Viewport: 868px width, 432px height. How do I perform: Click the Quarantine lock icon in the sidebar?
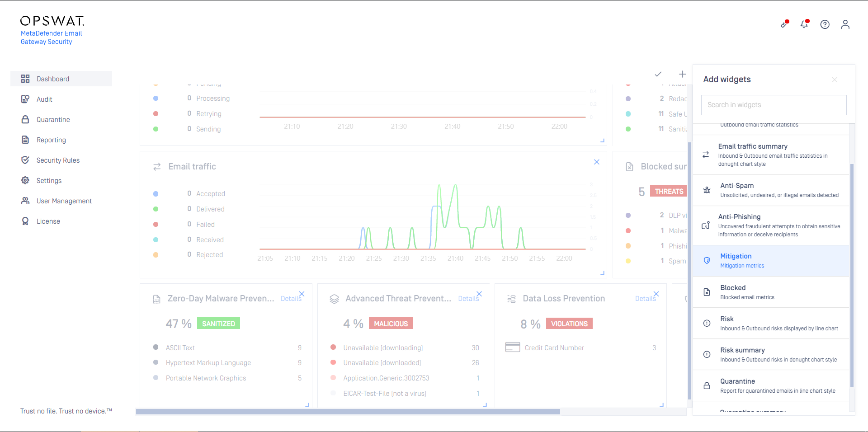coord(25,119)
